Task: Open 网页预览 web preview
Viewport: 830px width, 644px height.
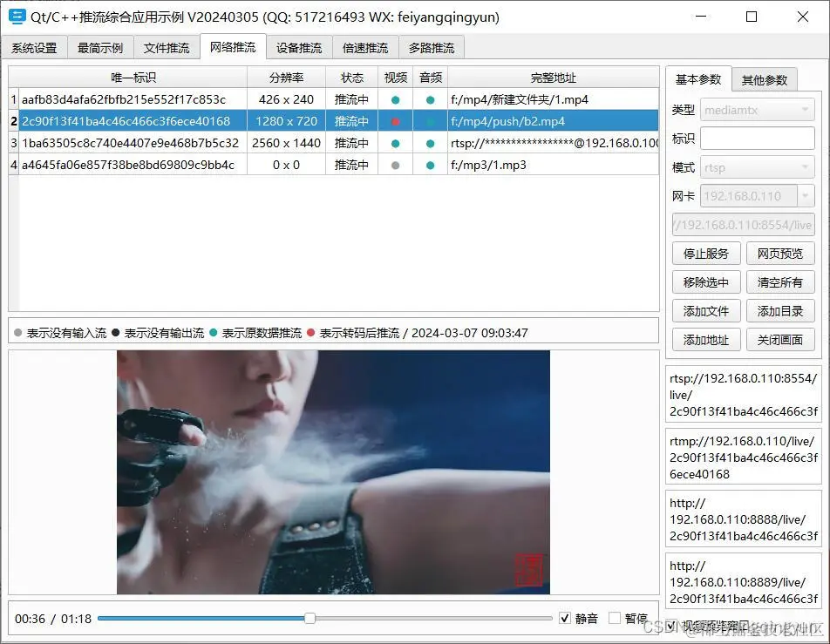Action: [x=780, y=254]
